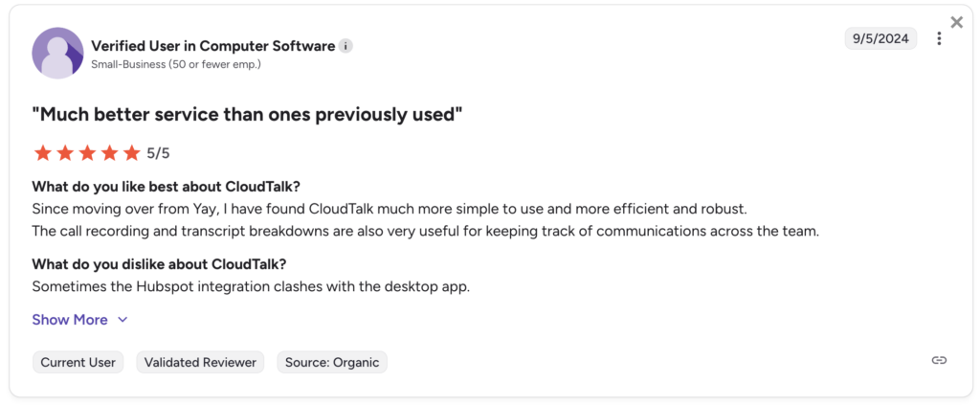Screen dimensions: 980x406
Task: Select the Current User tag
Action: click(78, 362)
